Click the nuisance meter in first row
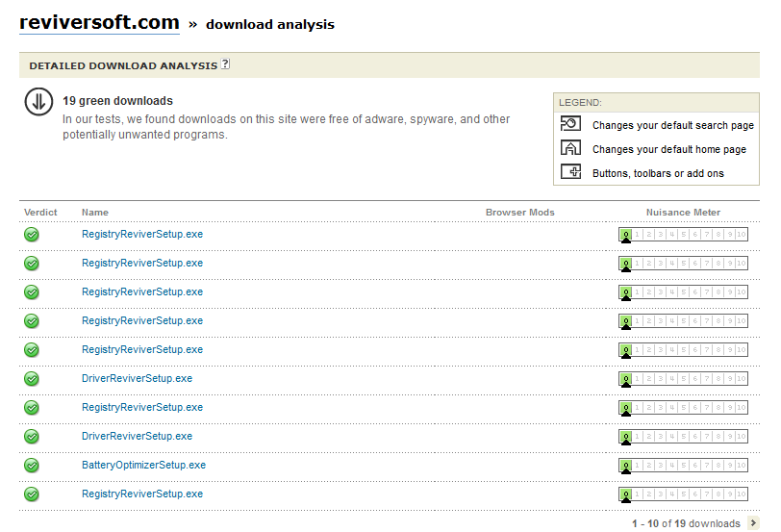Viewport: 781px width, 532px height. click(683, 235)
